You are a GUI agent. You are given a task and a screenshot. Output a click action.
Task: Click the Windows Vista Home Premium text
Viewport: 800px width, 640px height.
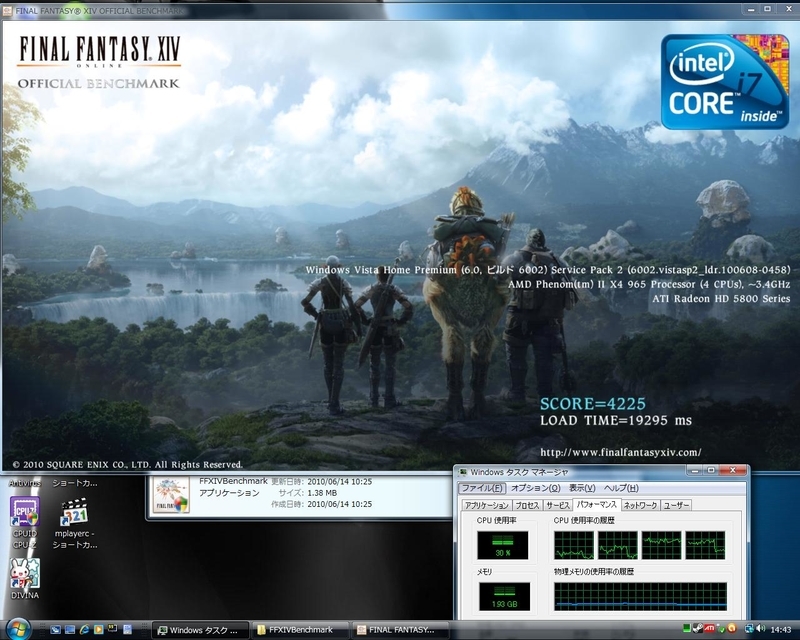547,270
